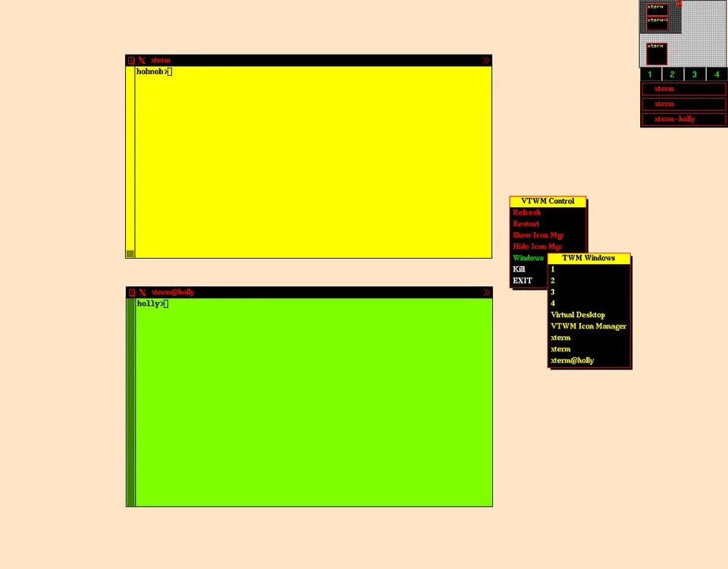The image size is (728, 569).
Task: Select Hide Icon Mgr from VTWM Control
Action: (x=548, y=247)
